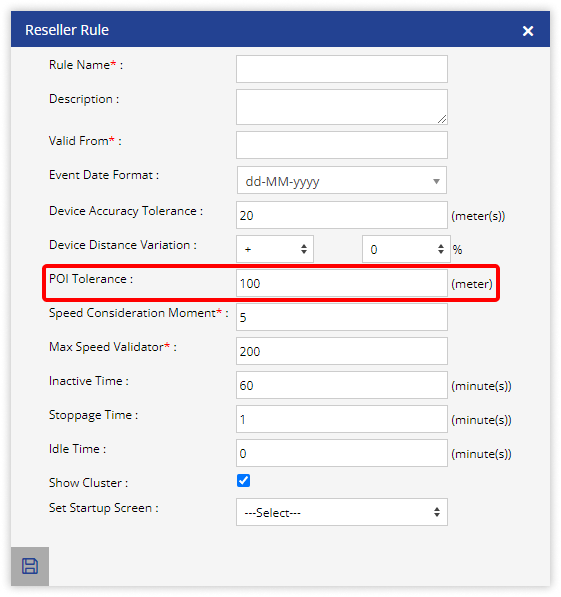The height and width of the screenshot is (597, 561).
Task: Click the Stoppage Time field
Action: click(342, 419)
